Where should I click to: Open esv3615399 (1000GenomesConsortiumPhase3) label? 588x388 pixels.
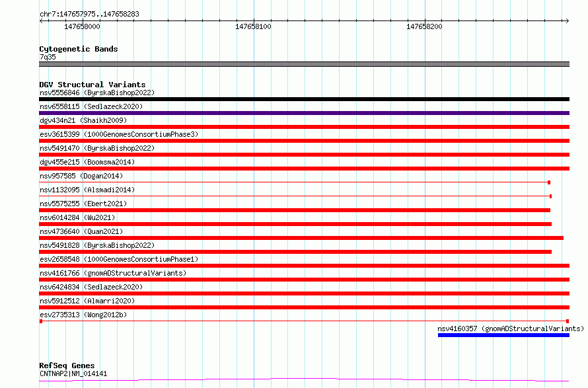coord(119,134)
